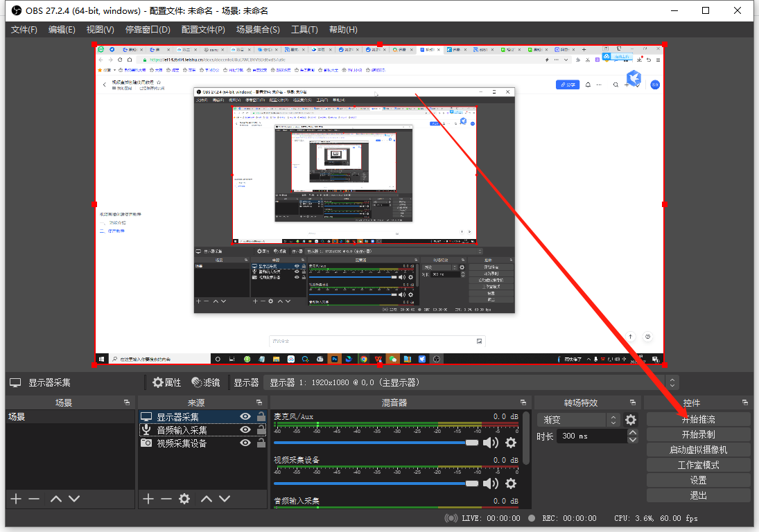Undock the 控件 panel

click(745, 402)
